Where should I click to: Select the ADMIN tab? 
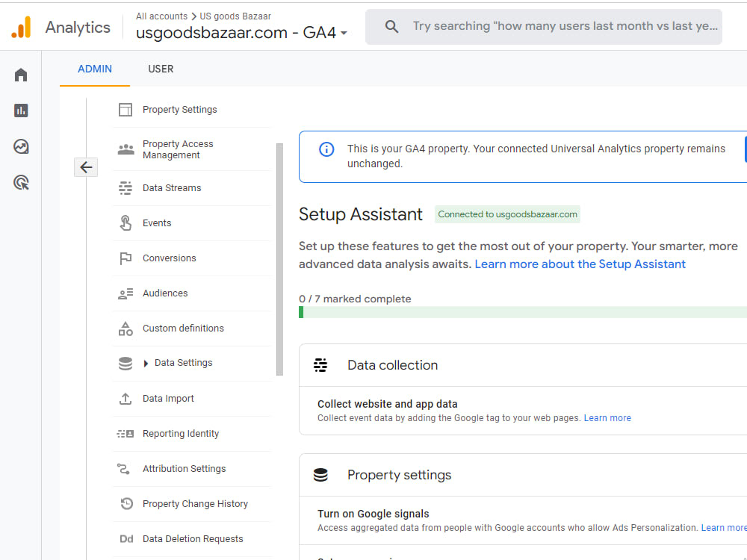point(95,69)
